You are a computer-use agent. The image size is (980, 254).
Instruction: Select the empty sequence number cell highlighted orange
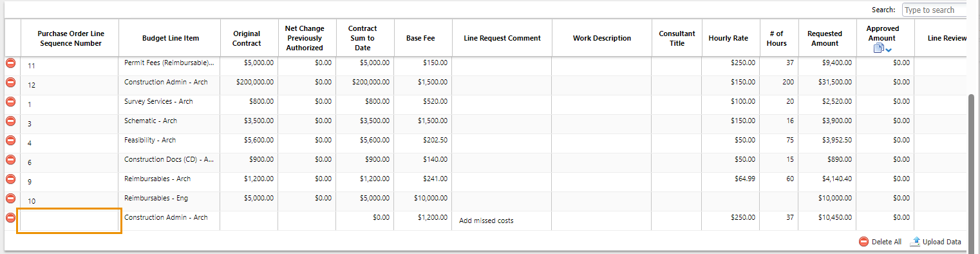coord(70,220)
